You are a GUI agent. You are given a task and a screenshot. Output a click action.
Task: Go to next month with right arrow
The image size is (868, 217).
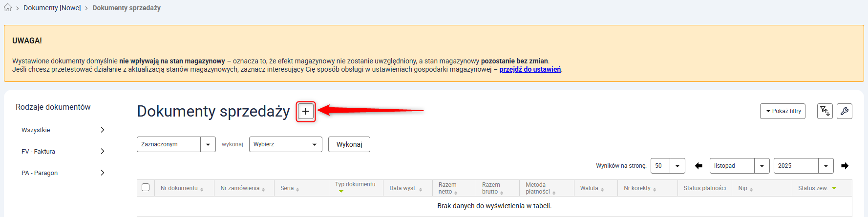pyautogui.click(x=845, y=166)
